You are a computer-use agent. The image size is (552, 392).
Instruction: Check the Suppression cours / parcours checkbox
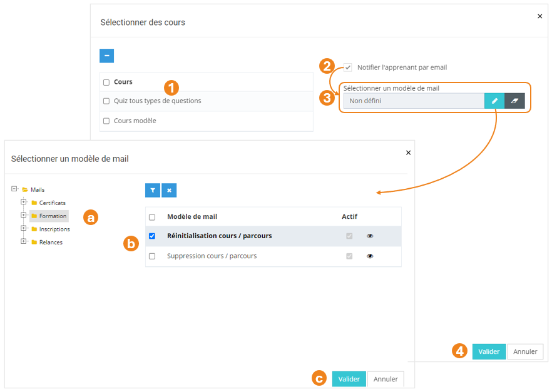click(x=152, y=256)
